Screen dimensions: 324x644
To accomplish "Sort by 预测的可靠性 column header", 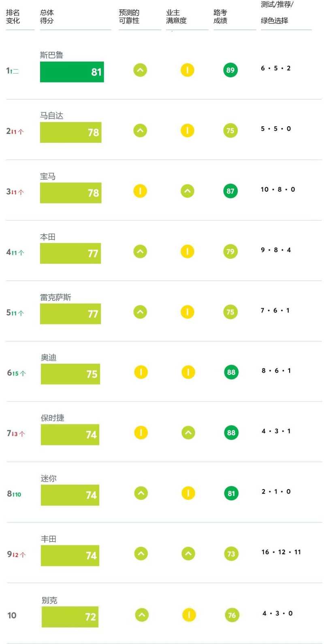I will [129, 17].
